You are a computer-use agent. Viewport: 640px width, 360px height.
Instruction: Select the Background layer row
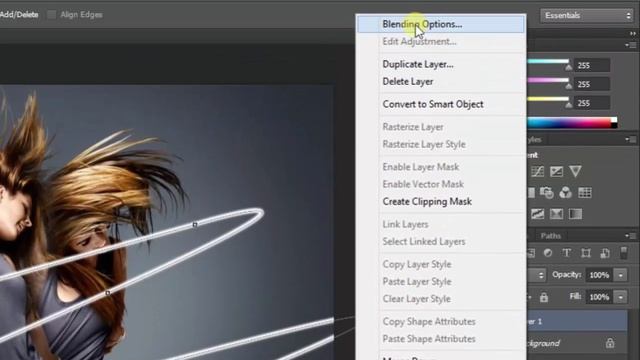click(577, 343)
